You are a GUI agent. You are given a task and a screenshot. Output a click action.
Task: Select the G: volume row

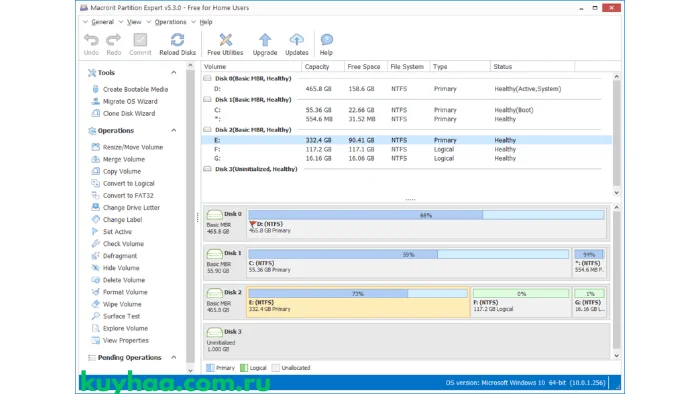click(x=406, y=158)
